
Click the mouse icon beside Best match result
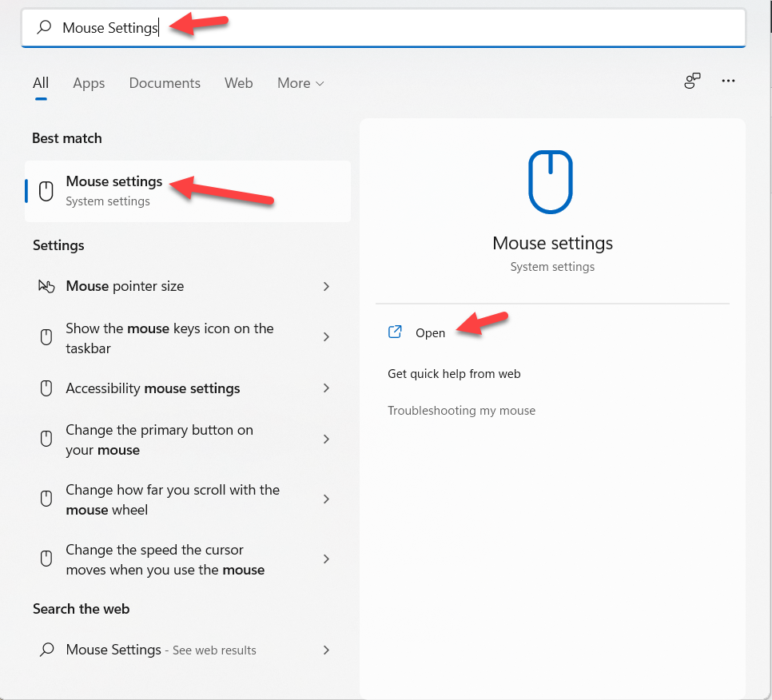[x=46, y=190]
